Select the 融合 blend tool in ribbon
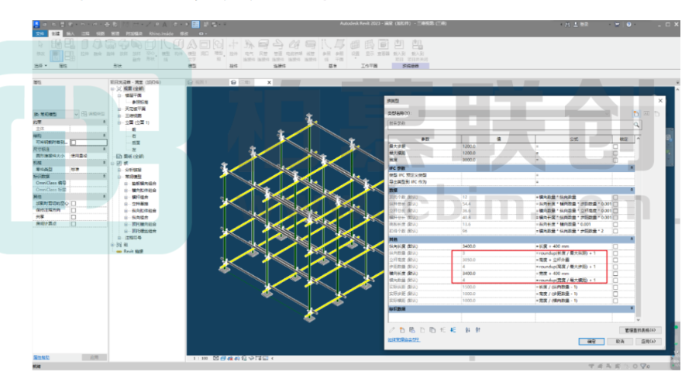Viewport: 696px width, 390px height. [97, 47]
